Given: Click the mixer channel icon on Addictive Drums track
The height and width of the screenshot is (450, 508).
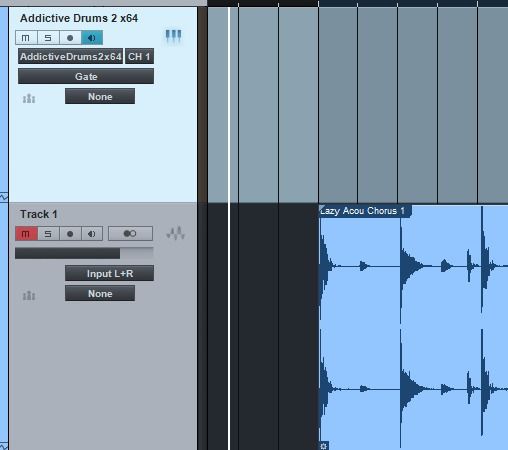Looking at the screenshot, I should [x=29, y=99].
